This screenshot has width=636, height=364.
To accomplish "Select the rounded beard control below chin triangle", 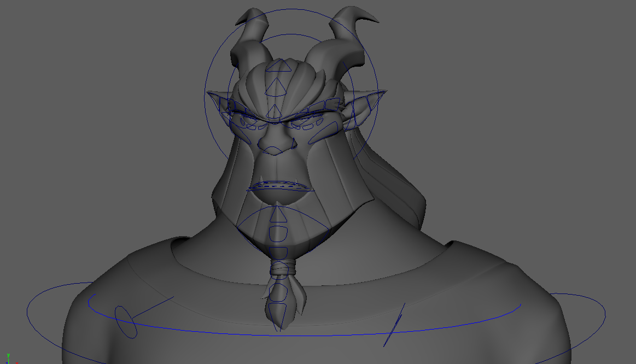I will coord(278,233).
